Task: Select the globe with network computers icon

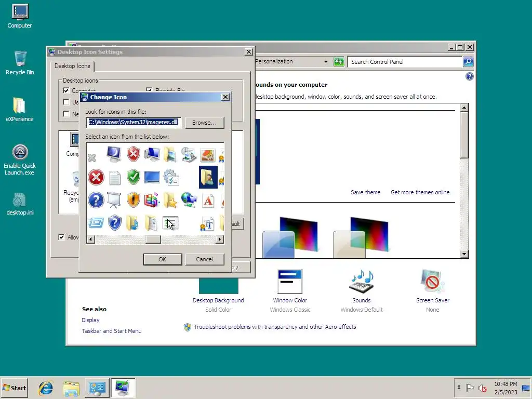Action: [x=189, y=200]
